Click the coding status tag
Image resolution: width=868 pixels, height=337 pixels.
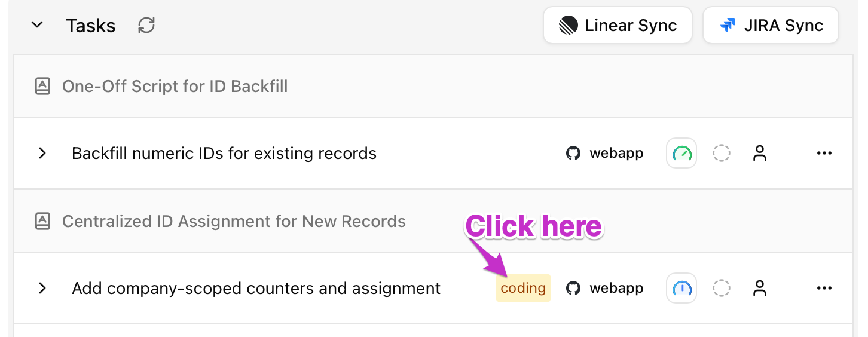[x=523, y=289]
